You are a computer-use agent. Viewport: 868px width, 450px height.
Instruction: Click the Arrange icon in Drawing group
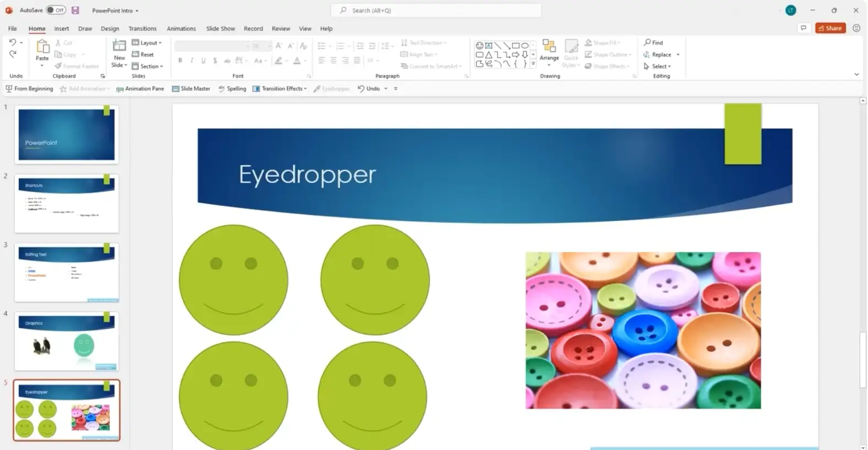coord(549,47)
